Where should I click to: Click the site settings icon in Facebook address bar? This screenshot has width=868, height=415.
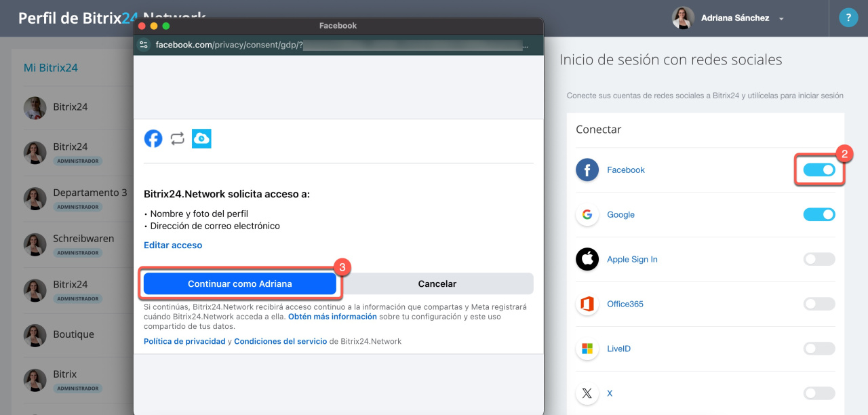[x=143, y=45]
